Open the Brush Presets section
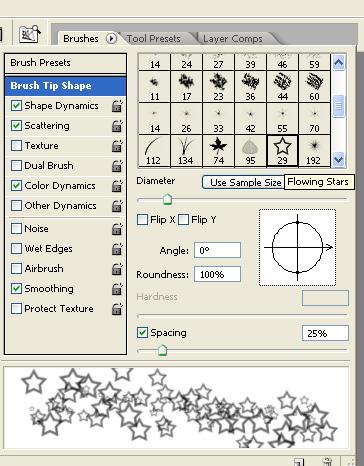The width and height of the screenshot is (364, 466). pyautogui.click(x=65, y=63)
